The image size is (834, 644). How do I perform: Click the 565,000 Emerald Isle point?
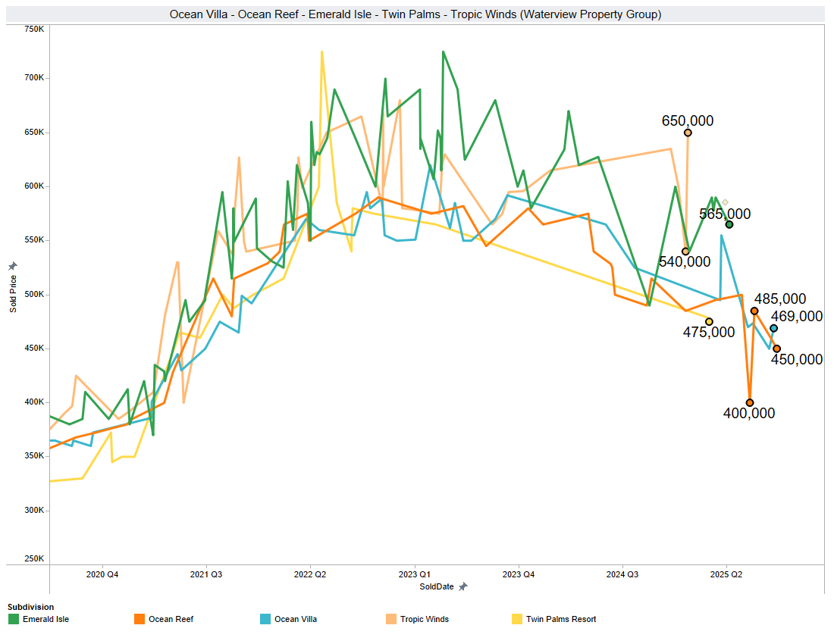[x=729, y=224]
